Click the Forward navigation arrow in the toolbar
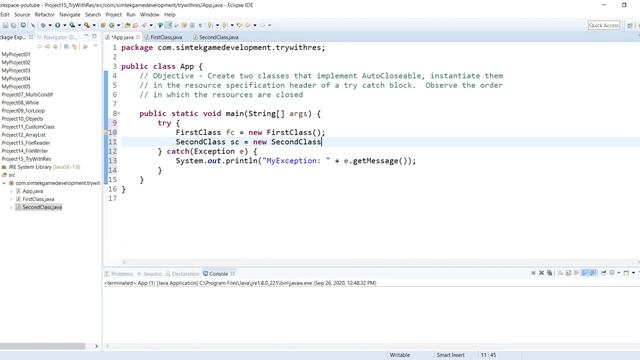 coord(262,25)
